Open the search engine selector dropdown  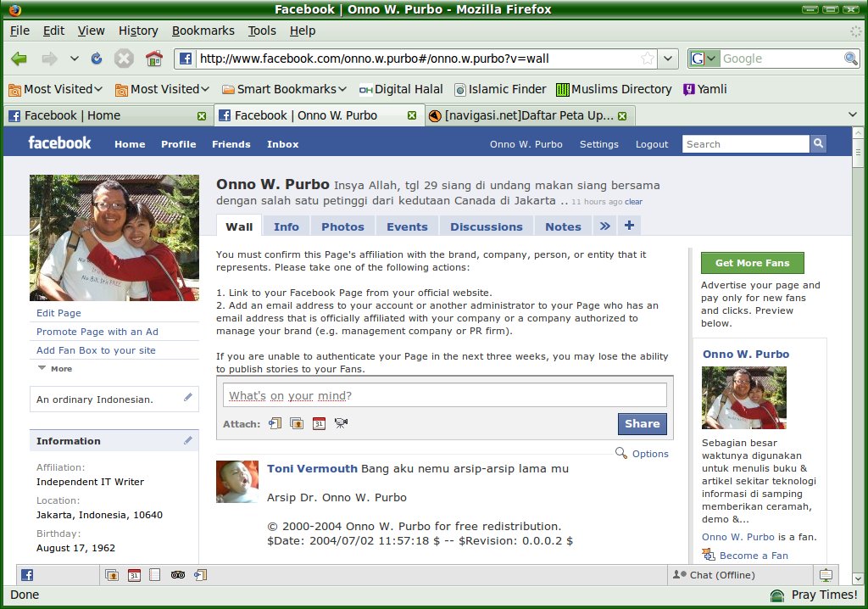coord(704,59)
